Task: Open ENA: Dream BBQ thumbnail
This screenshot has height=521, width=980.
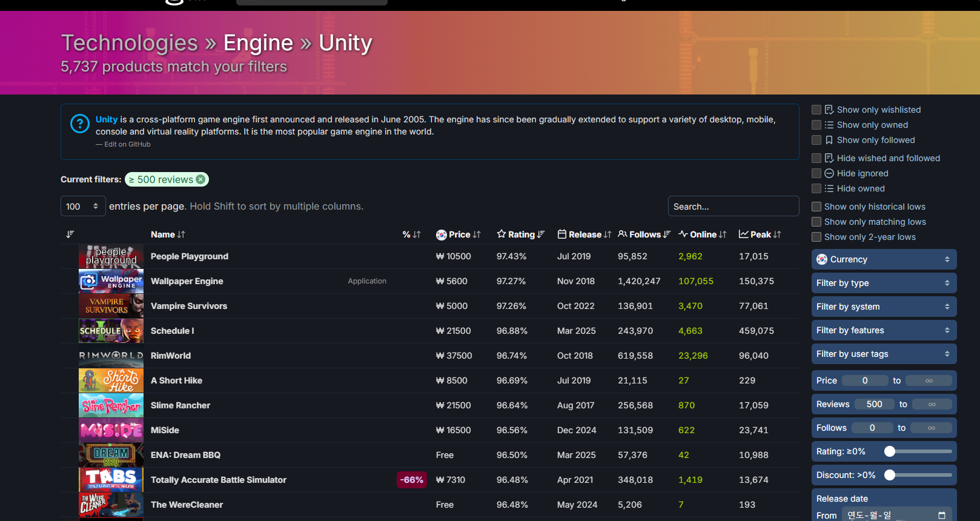Action: pos(111,455)
